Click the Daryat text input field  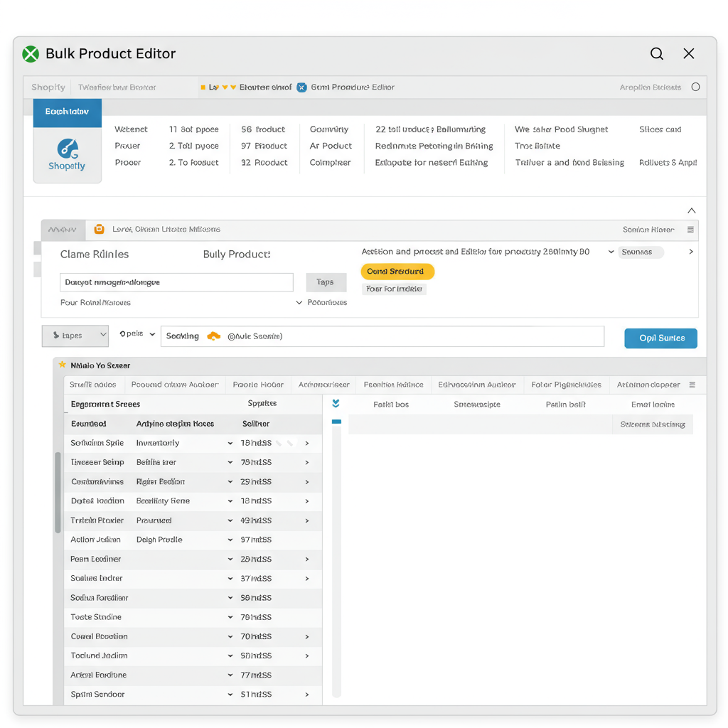(x=176, y=282)
